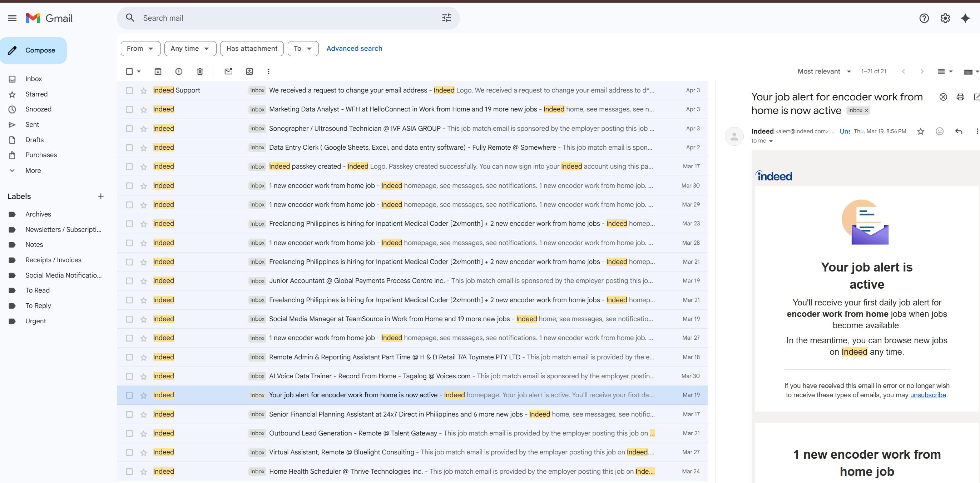Screen dimensions: 980x483
Task: Click the toolbar icon beside Mark as unread
Action: tap(249, 71)
